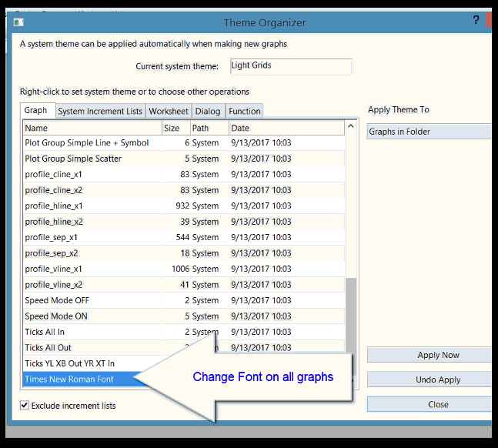Click the scrollbar up arrow in the list
498x448 pixels.
[x=351, y=126]
